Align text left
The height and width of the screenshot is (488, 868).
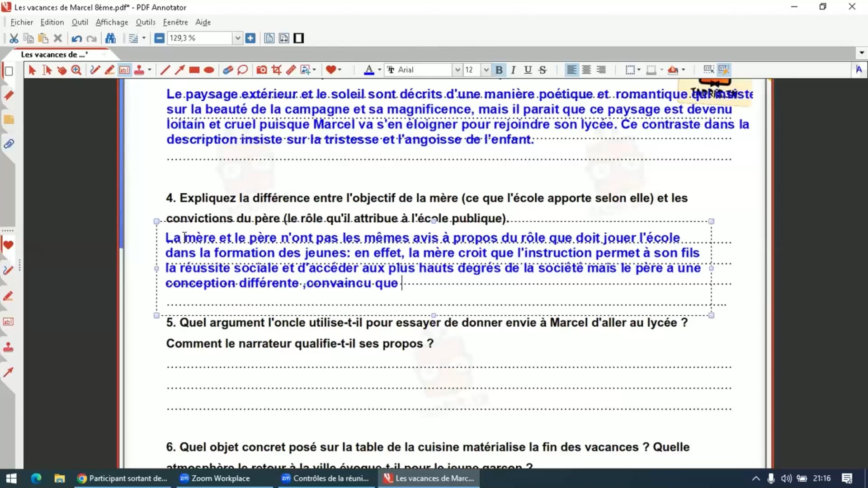tap(572, 70)
